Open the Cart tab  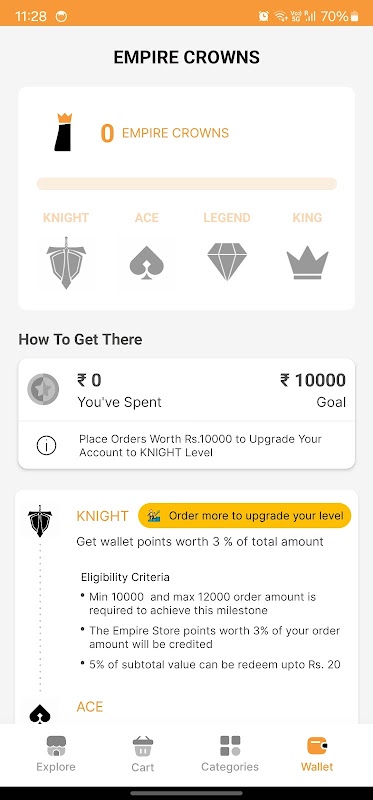click(x=142, y=754)
